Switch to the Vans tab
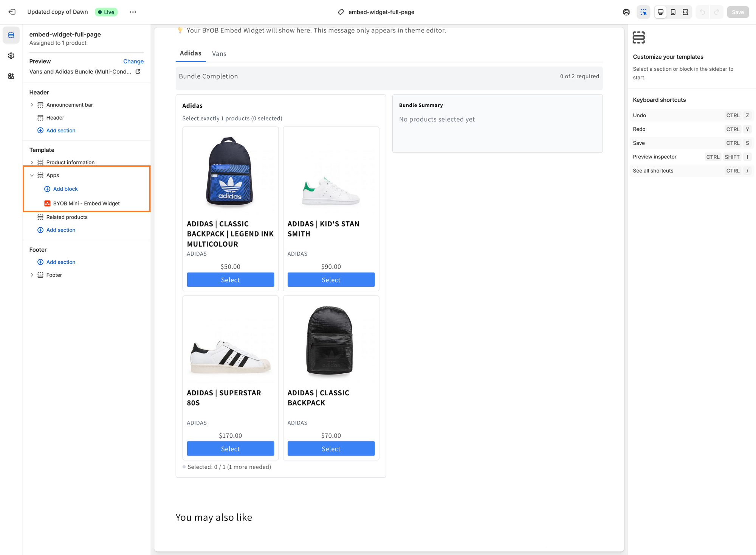 pyautogui.click(x=219, y=54)
